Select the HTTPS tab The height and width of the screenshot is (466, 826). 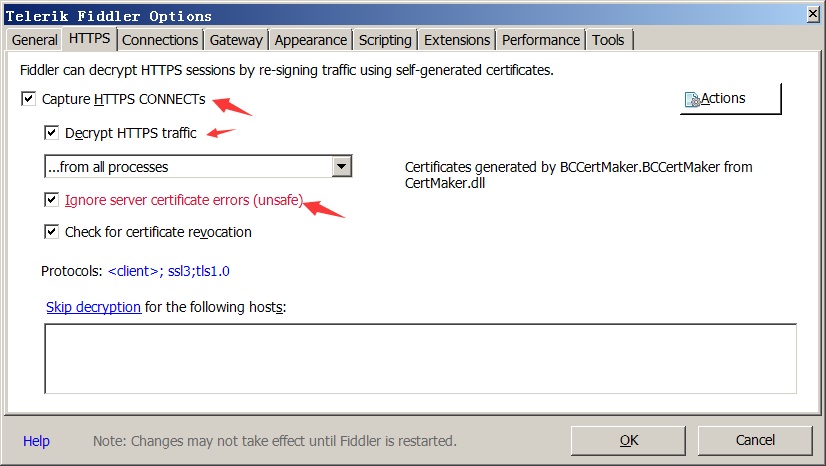(89, 38)
